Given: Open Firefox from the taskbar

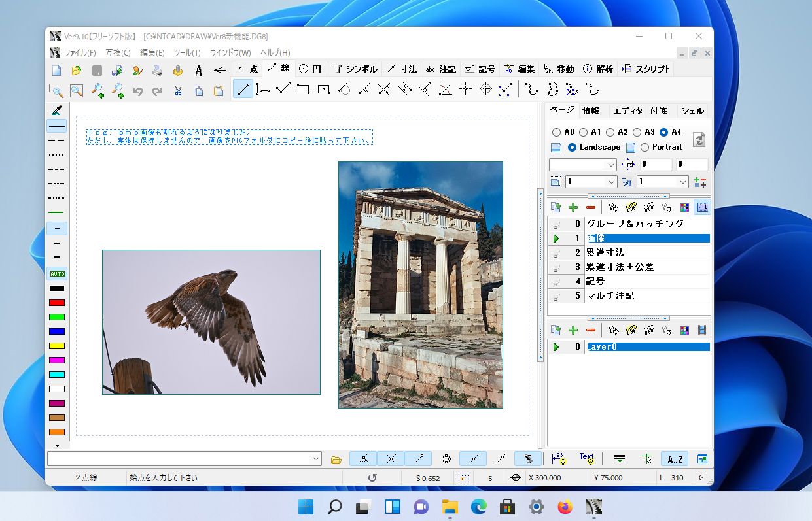Looking at the screenshot, I should coord(565,507).
